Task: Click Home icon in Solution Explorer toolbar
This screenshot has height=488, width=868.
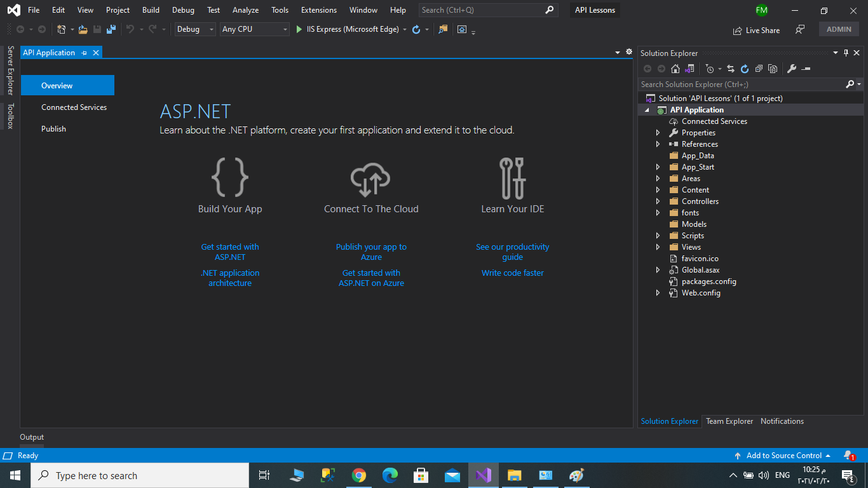Action: pos(675,69)
